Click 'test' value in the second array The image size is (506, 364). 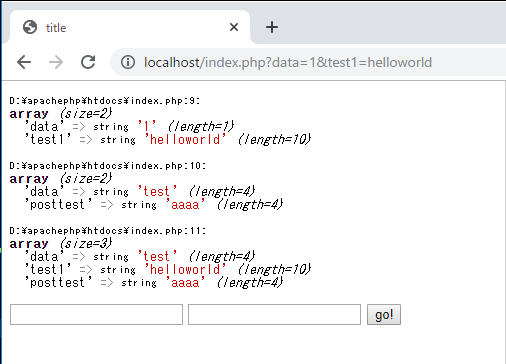coord(157,192)
